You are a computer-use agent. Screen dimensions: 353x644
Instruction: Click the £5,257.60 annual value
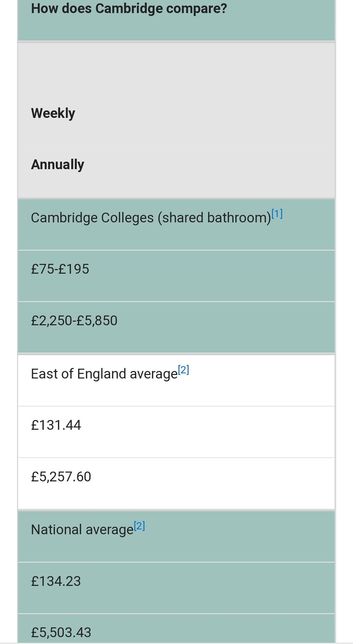[61, 477]
